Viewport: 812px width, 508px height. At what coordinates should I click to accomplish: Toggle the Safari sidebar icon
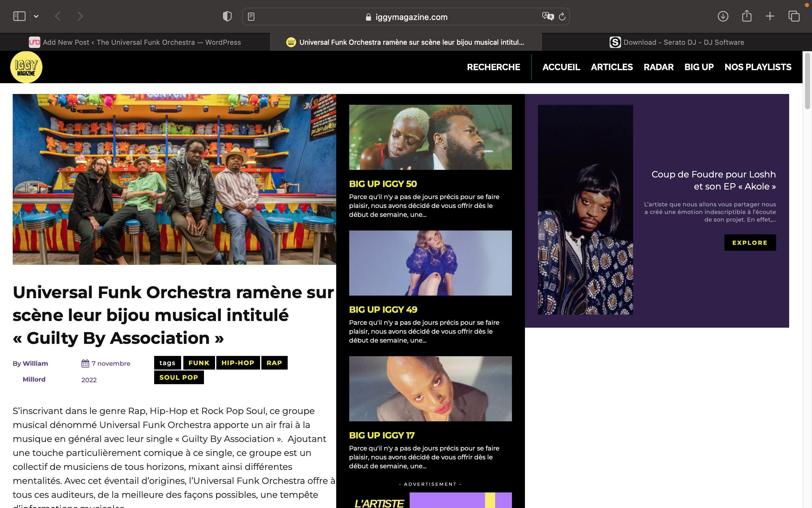point(19,16)
